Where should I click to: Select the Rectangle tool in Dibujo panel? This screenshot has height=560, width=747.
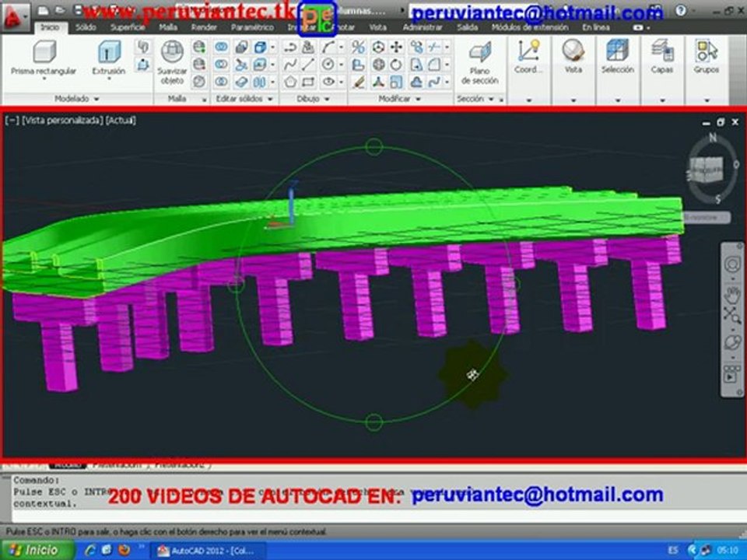click(308, 82)
